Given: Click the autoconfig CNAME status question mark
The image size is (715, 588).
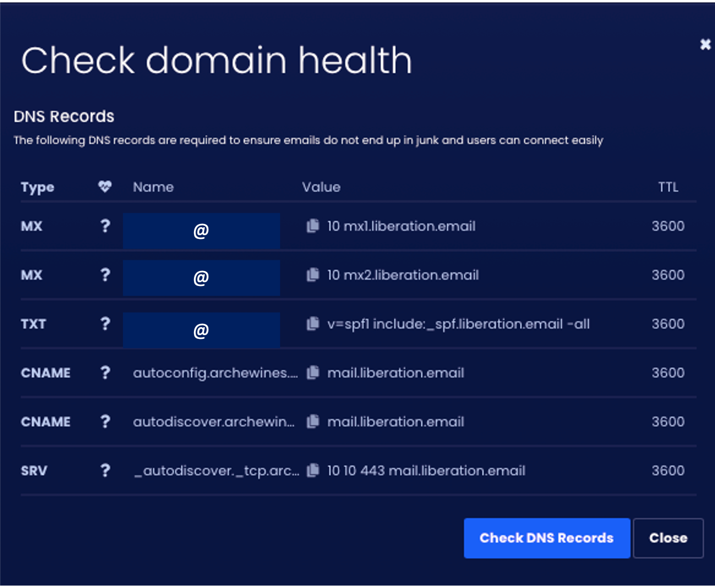Looking at the screenshot, I should point(105,373).
